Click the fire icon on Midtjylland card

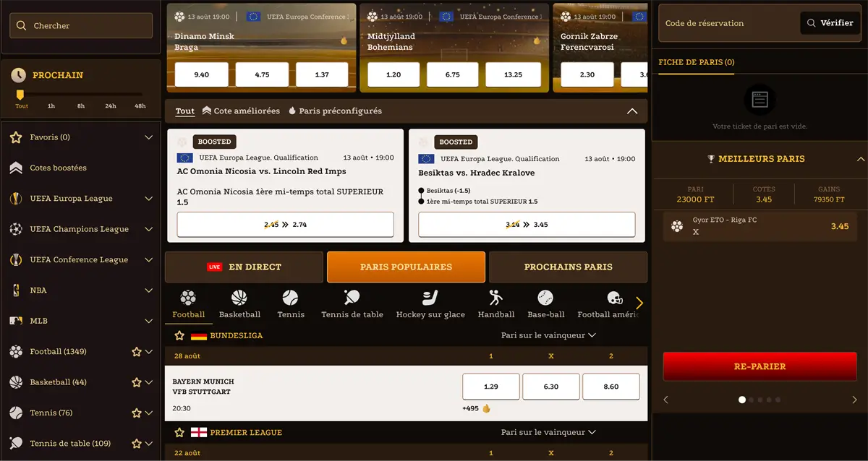537,41
